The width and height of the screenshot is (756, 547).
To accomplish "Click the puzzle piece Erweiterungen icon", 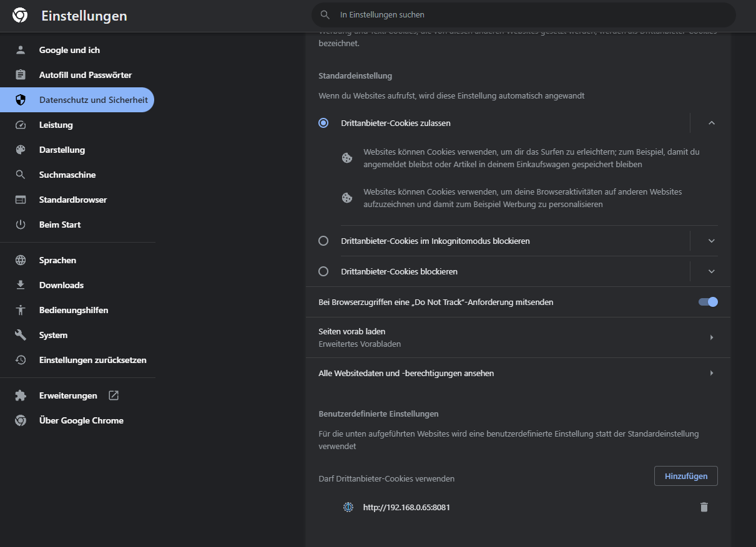I will (x=21, y=395).
